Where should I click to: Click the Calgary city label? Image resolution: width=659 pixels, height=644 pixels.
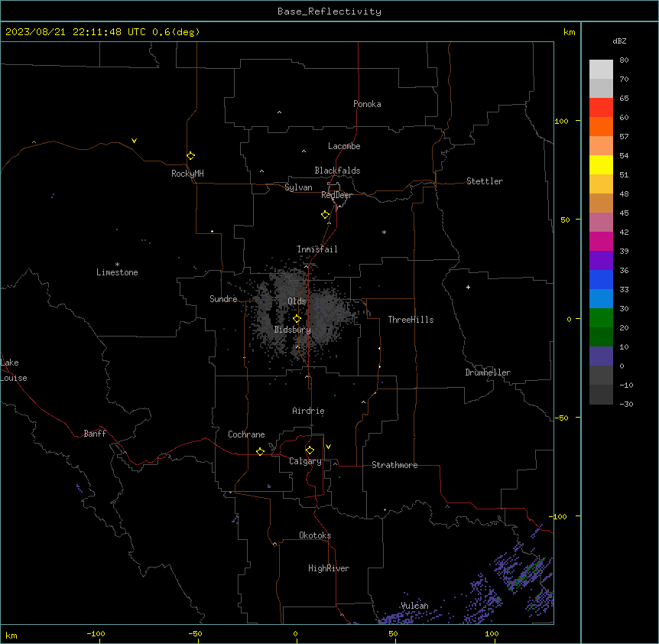click(x=305, y=461)
